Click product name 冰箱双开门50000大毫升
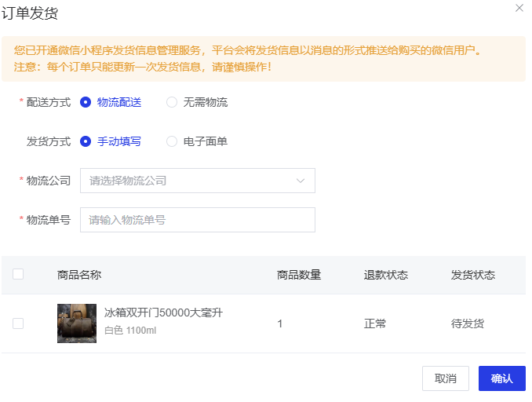 pos(163,312)
